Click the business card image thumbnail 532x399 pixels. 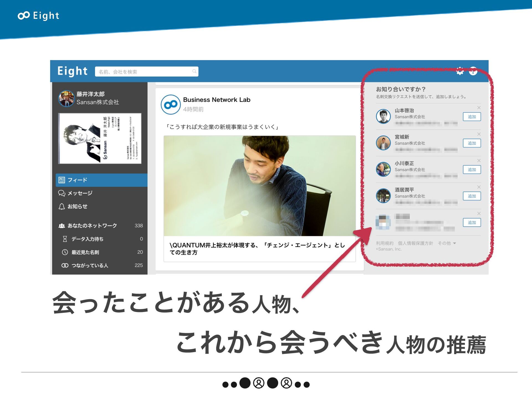click(100, 138)
